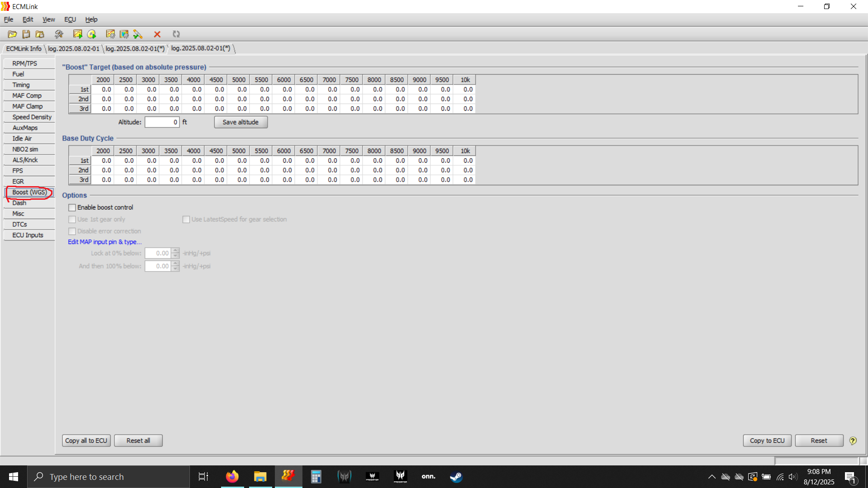Toggle Use LatestSpeed for gear selection
Viewport: 868px width, 488px height.
click(186, 219)
